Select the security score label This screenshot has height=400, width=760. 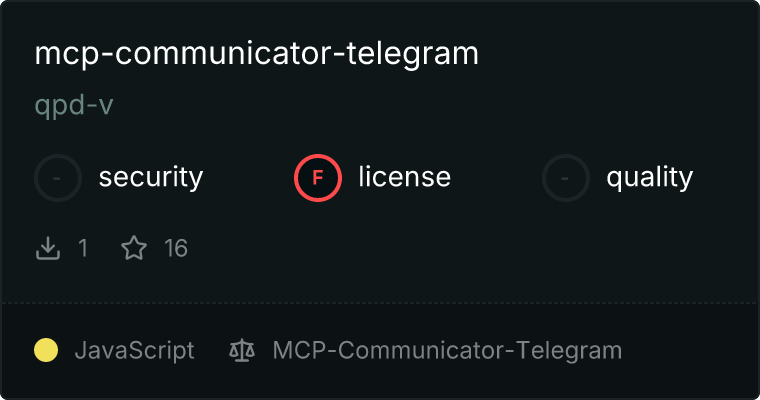point(151,177)
